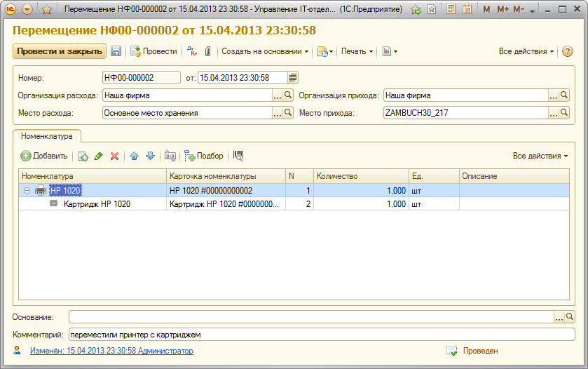
Task: Click Картридж HP 1020 #0000000... card cell
Action: 224,204
